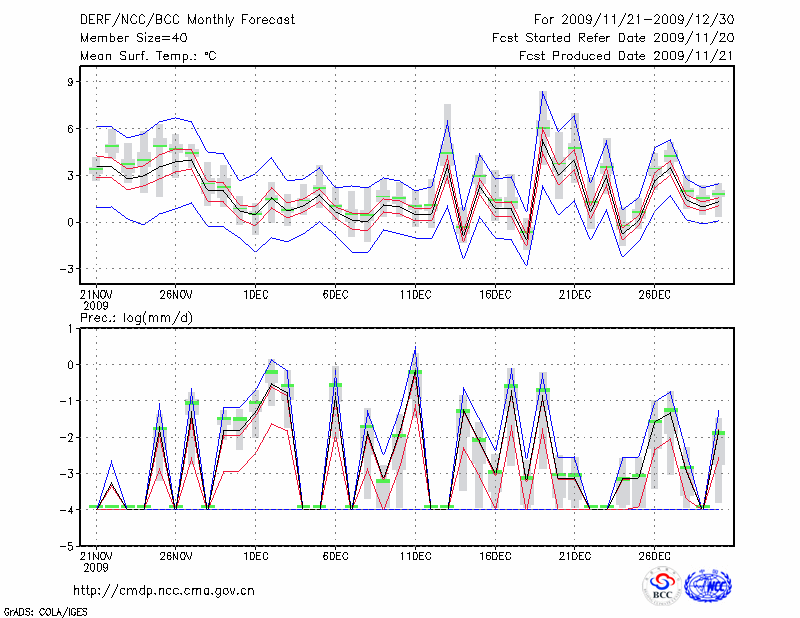The width and height of the screenshot is (800, 618).
Task: Select the Mean Surf. Temp. label
Action: point(147,56)
